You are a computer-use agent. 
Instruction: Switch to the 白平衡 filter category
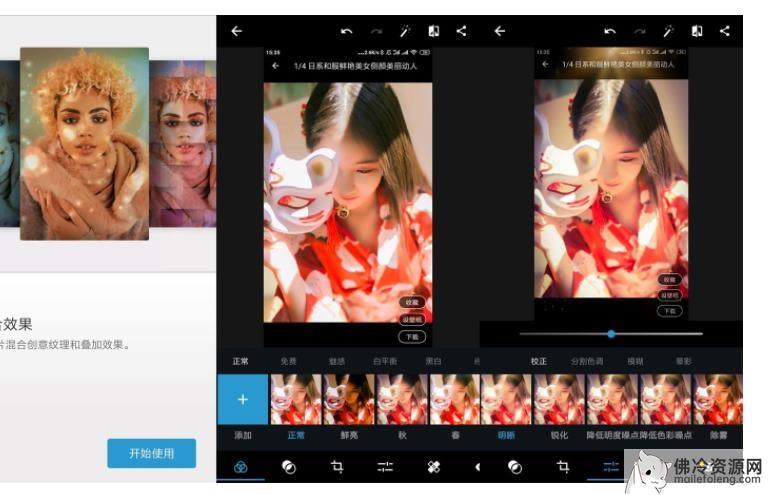pyautogui.click(x=385, y=360)
